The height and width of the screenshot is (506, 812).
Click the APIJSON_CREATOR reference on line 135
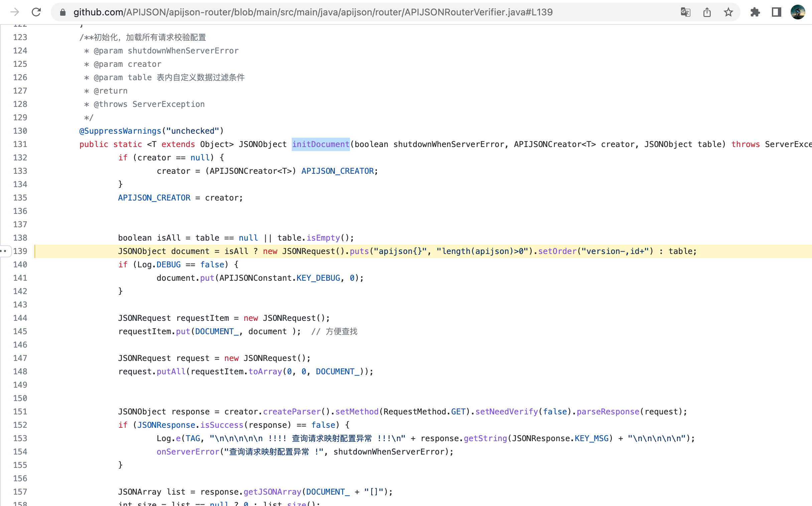click(154, 198)
